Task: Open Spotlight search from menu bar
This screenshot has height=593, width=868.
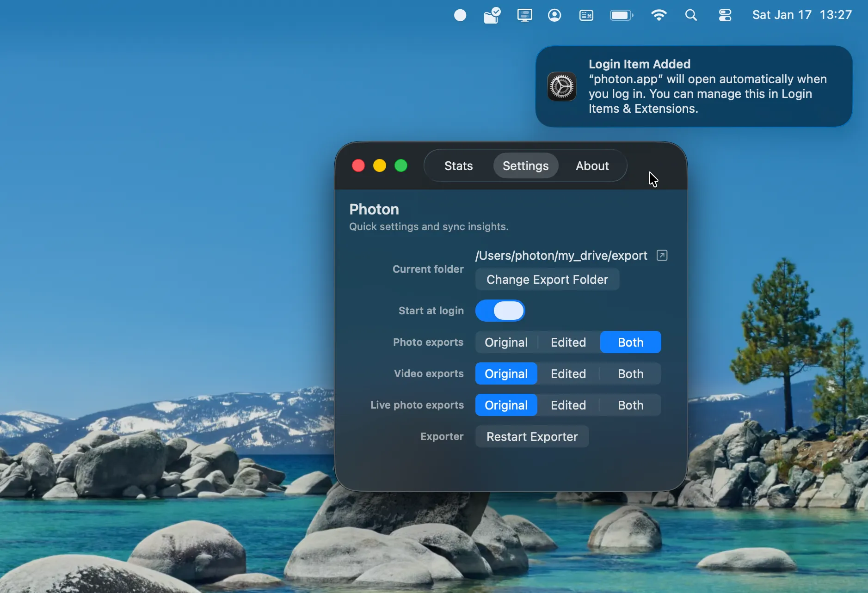Action: tap(691, 15)
